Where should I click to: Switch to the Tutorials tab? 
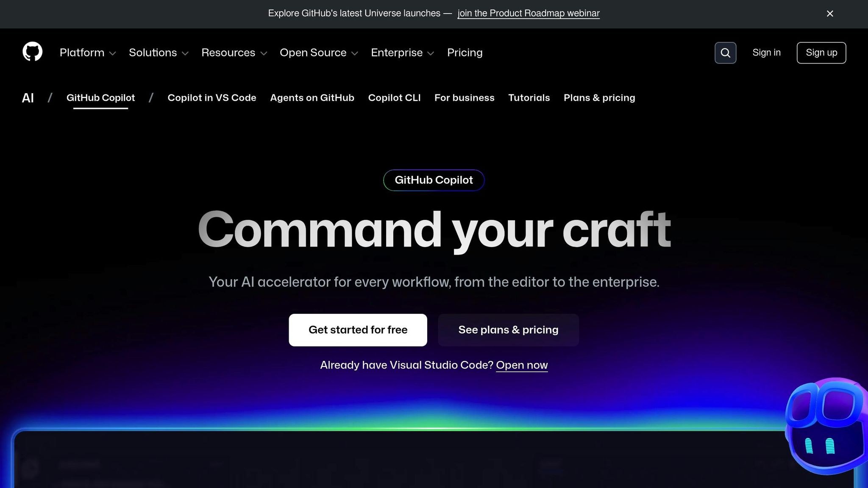pos(529,98)
